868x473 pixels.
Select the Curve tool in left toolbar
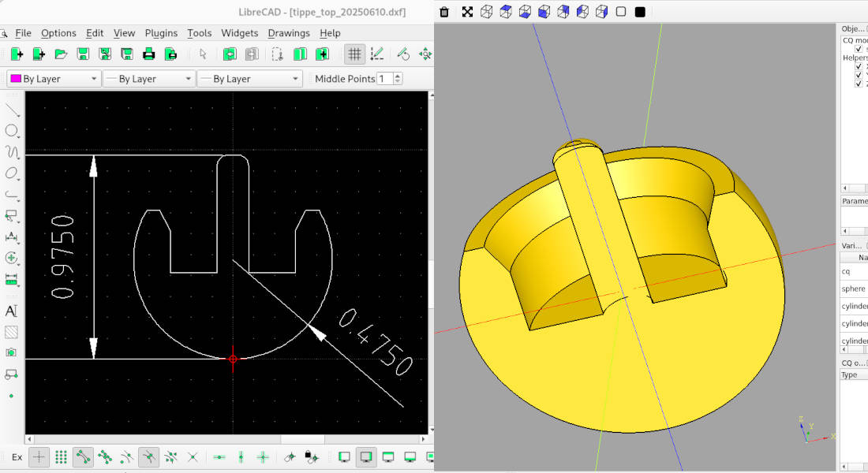[12, 152]
